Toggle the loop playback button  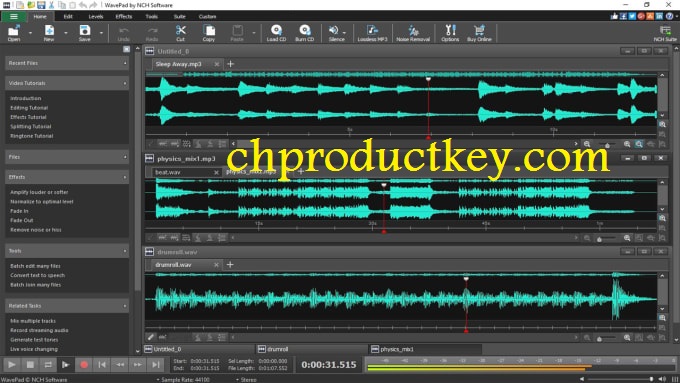[48, 365]
